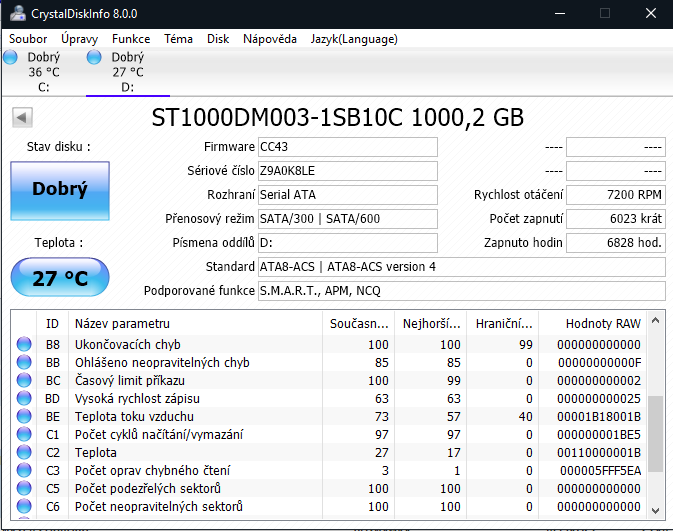Open the Jazyk(Language) menu
Viewport: 673px width, 531px height.
point(354,39)
